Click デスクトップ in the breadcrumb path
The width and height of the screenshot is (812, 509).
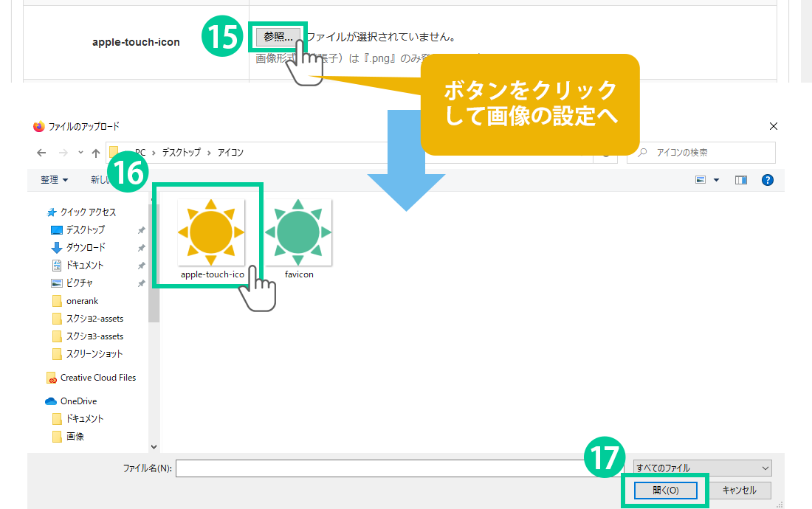181,153
